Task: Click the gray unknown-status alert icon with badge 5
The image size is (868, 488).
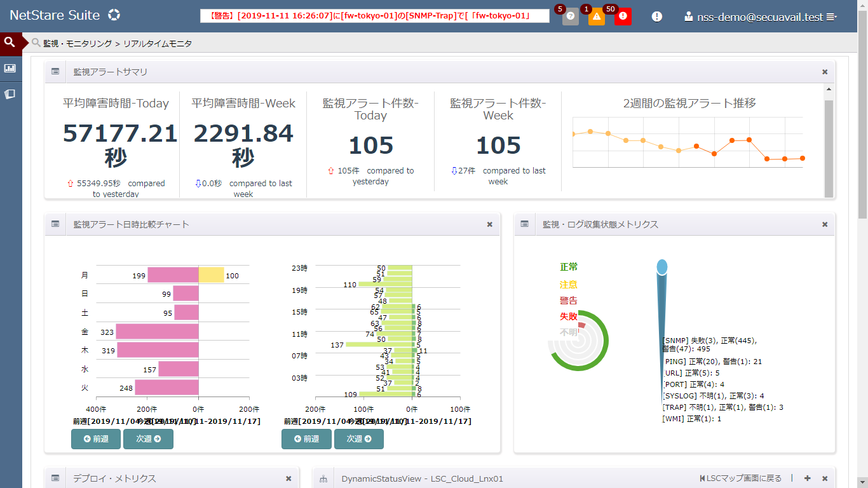Action: (571, 17)
